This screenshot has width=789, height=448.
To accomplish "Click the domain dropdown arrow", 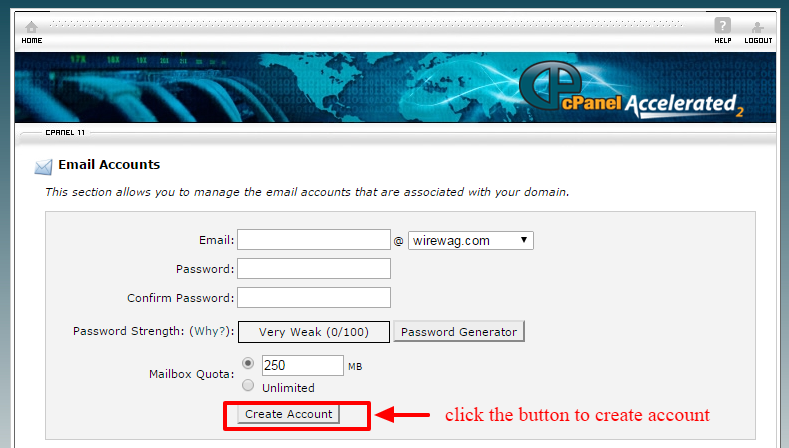I will (524, 240).
